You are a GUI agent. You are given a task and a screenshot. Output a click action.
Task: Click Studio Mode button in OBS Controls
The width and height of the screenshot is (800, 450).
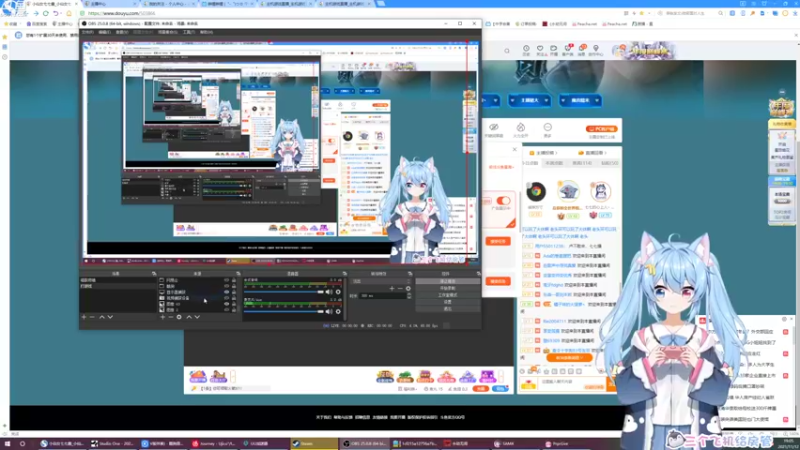447,295
